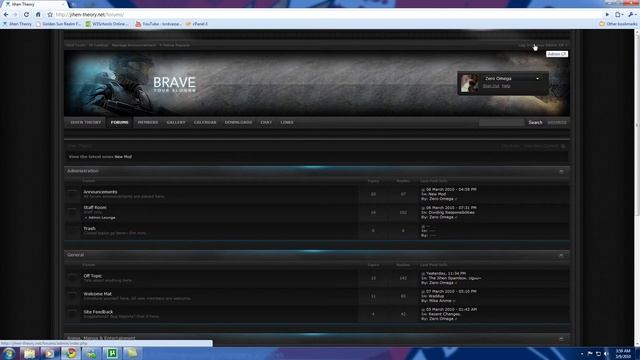640x360 pixels.
Task: Go to the browser home page icon
Action: pos(38,15)
